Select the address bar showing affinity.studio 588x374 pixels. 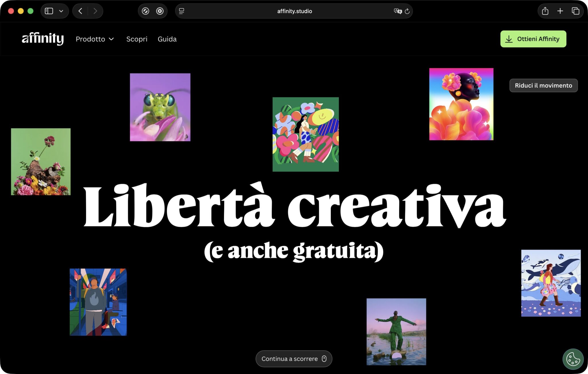(x=294, y=11)
